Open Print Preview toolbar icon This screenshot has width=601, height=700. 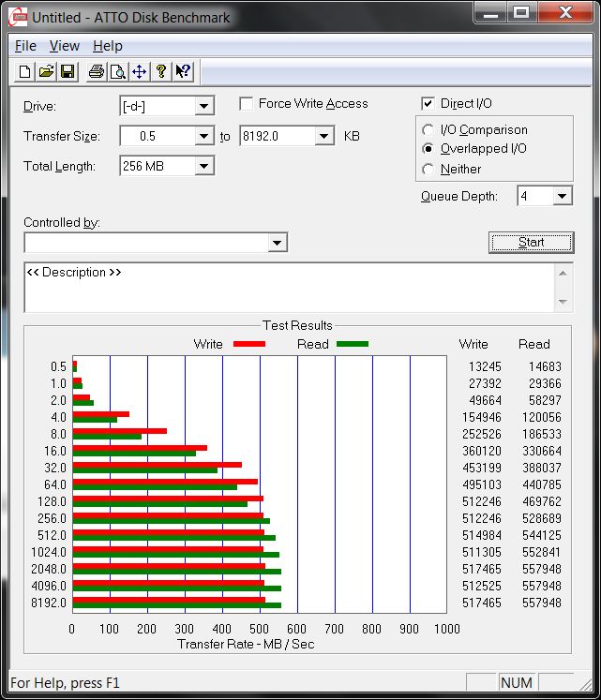pos(118,71)
